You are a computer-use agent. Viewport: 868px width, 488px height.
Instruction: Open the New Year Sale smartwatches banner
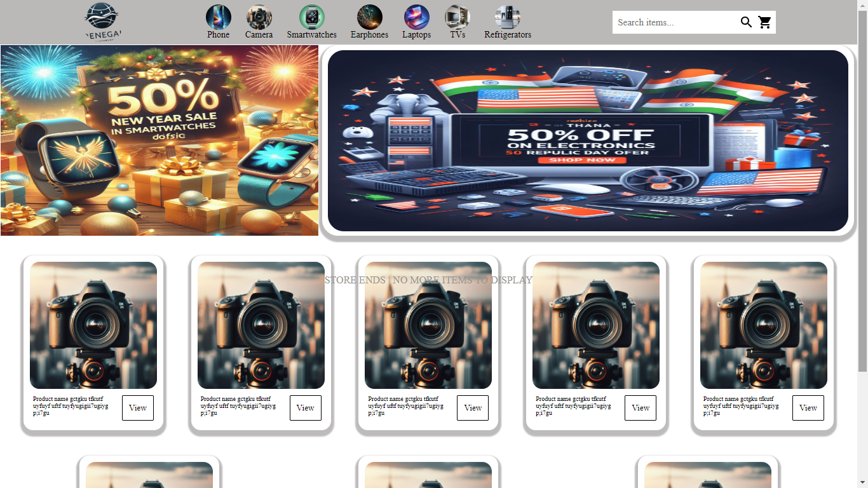click(x=159, y=140)
